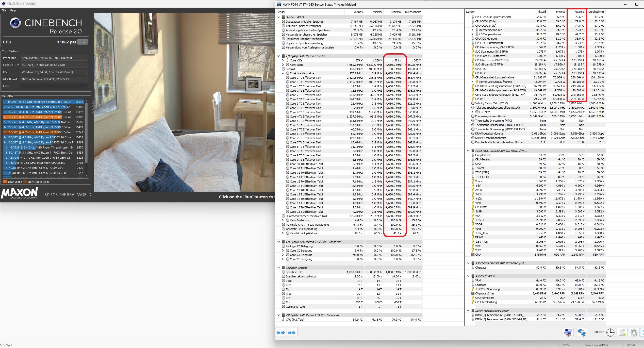Collapse the DIMM Temperature Sensor group
Viewport: 644px width, 348px height.
(468, 311)
